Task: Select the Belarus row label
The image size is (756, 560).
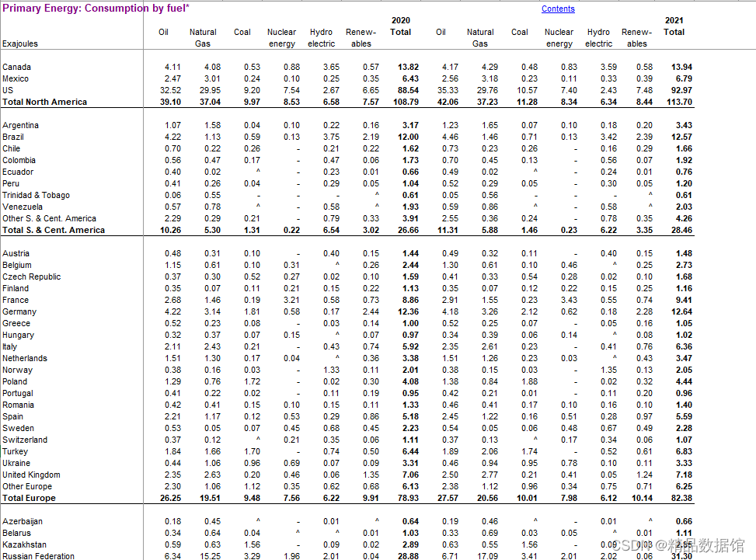Action: coord(16,533)
